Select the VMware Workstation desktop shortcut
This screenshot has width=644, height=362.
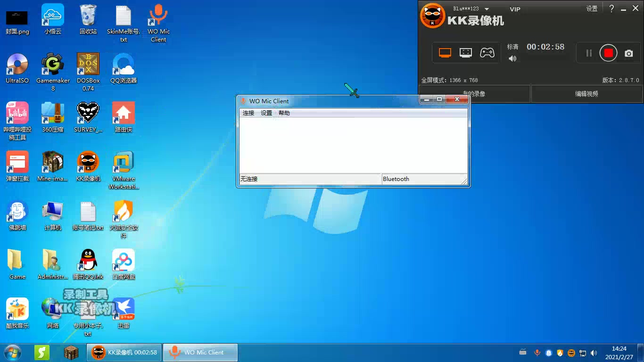click(x=124, y=171)
